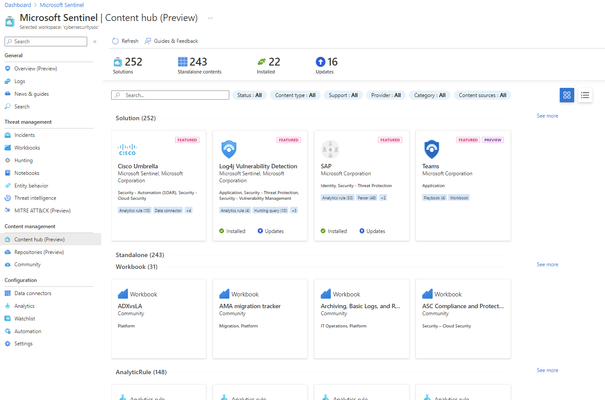Image resolution: width=605 pixels, height=400 pixels.
Task: Switch to list view layout
Action: point(585,95)
